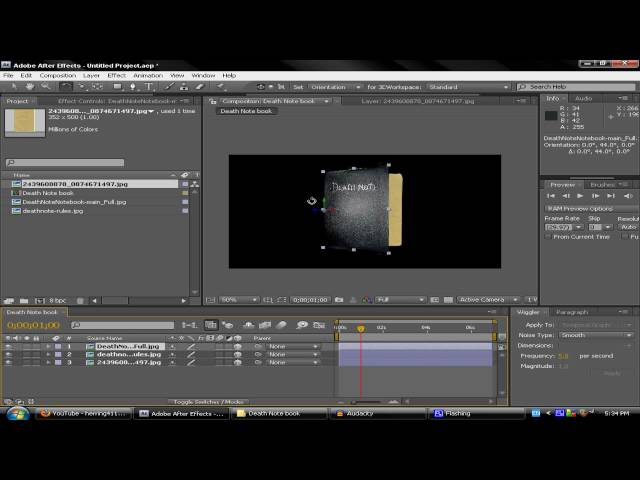
Task: Toggle 3D layer switch for layer 3
Action: (238, 362)
